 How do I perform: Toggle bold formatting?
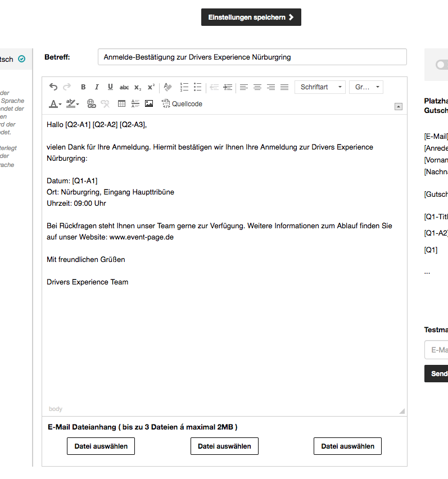83,87
